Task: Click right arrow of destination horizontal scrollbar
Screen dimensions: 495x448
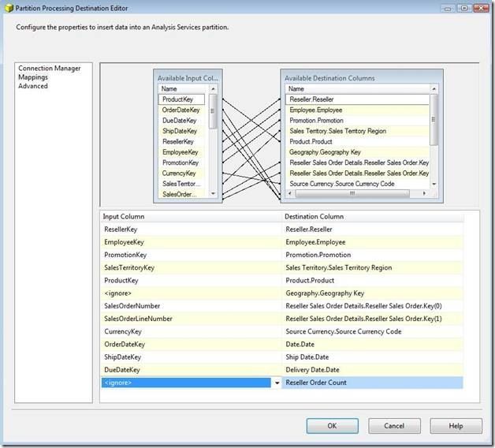Action: point(424,193)
